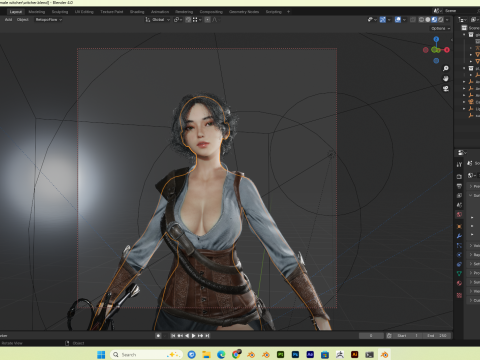The width and height of the screenshot is (480, 360).
Task: Open the Object menu in viewport header
Action: tap(23, 20)
